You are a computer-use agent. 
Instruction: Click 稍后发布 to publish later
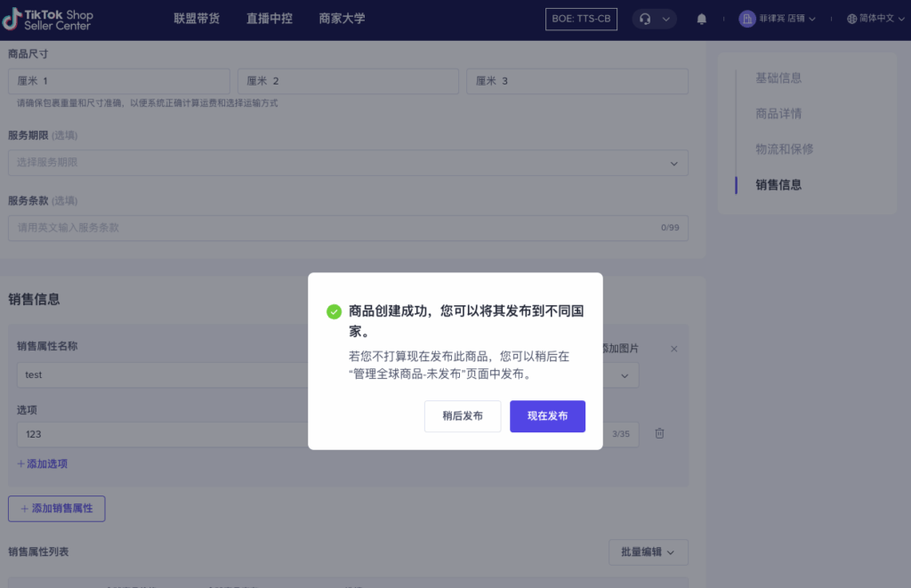pos(462,416)
